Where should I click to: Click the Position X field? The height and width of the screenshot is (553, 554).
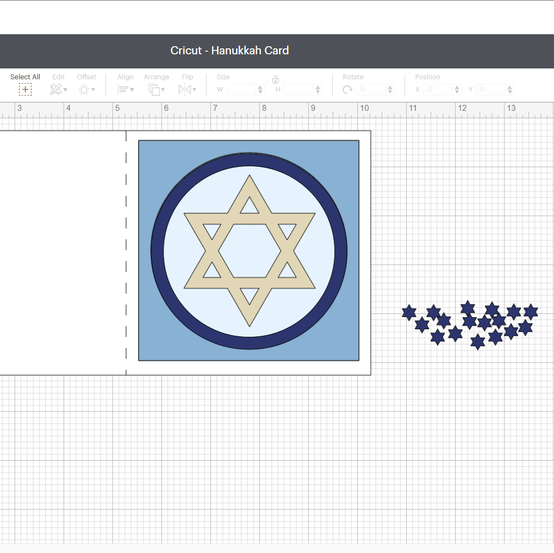[x=438, y=89]
